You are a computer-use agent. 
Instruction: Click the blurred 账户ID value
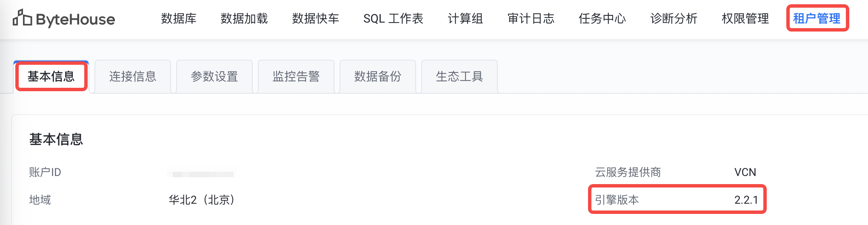tap(201, 174)
